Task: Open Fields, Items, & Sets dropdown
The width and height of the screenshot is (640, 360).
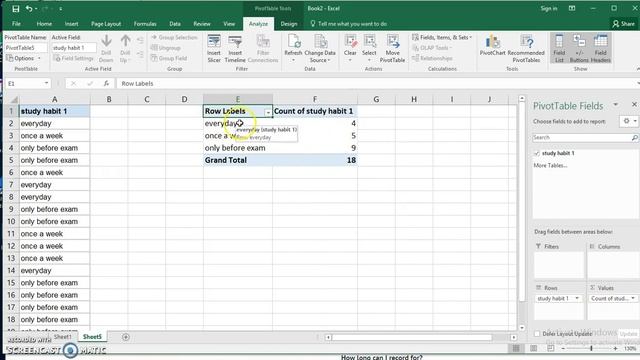Action: (442, 37)
